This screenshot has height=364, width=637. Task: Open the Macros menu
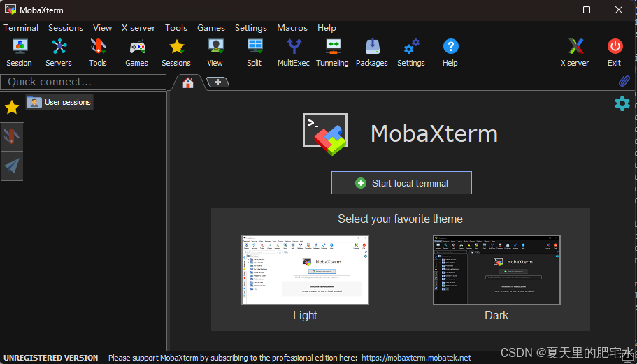(x=292, y=27)
